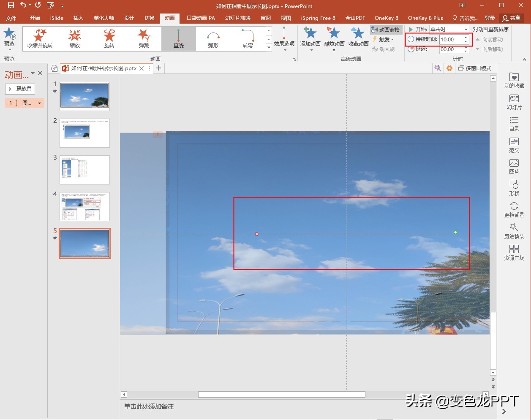531x420 pixels.
Task: Increase duration with the up spinner arrow
Action: point(466,38)
